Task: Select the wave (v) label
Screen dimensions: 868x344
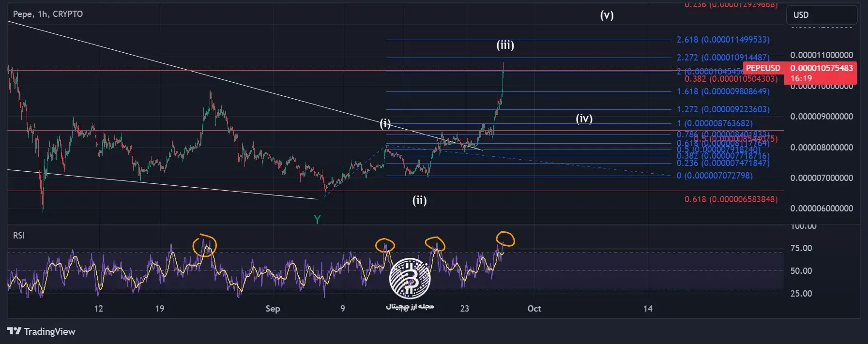Action: click(x=607, y=15)
